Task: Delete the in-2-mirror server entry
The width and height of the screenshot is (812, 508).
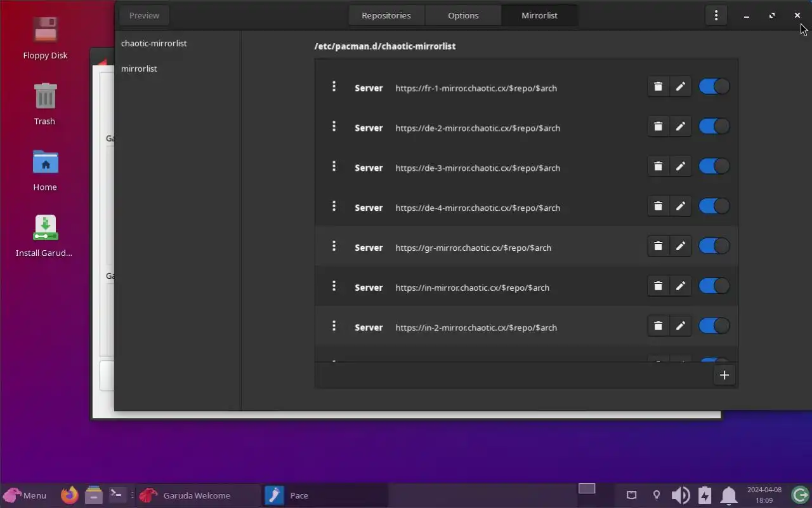Action: (x=658, y=327)
